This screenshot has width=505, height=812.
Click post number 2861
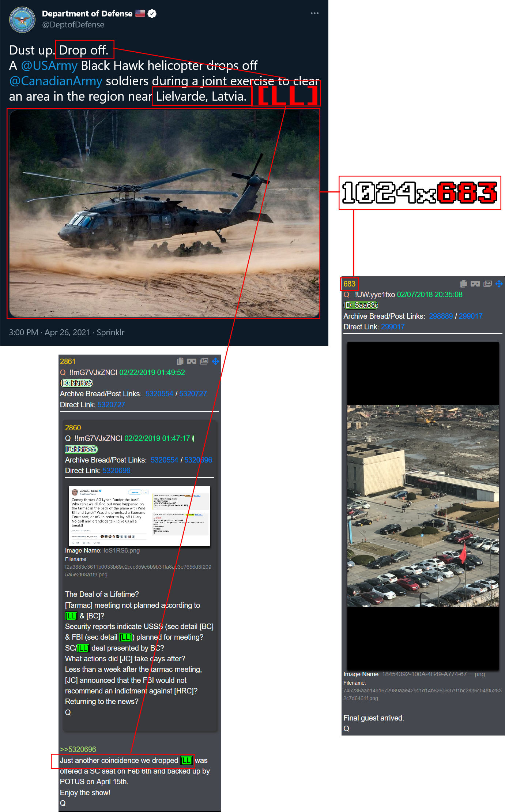(x=68, y=362)
